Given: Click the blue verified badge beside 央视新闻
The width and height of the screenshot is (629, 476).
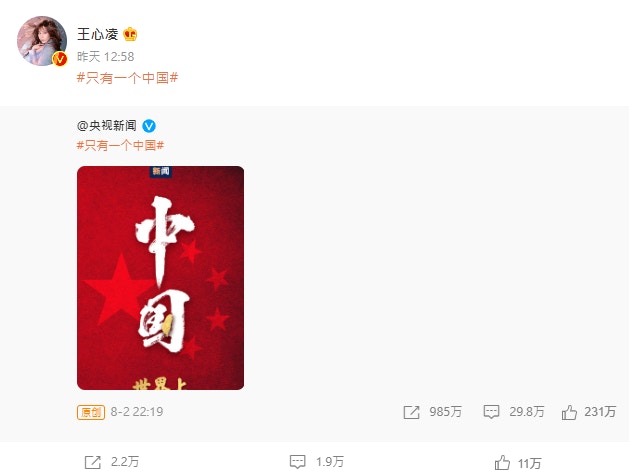Looking at the screenshot, I should click(149, 126).
